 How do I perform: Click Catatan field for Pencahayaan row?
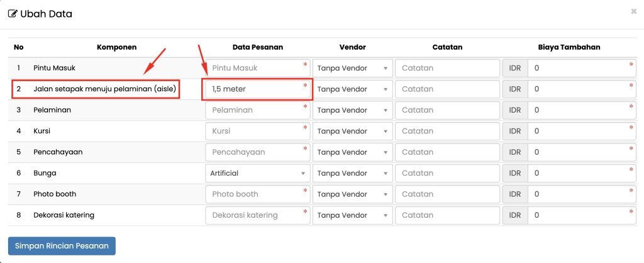(x=447, y=152)
